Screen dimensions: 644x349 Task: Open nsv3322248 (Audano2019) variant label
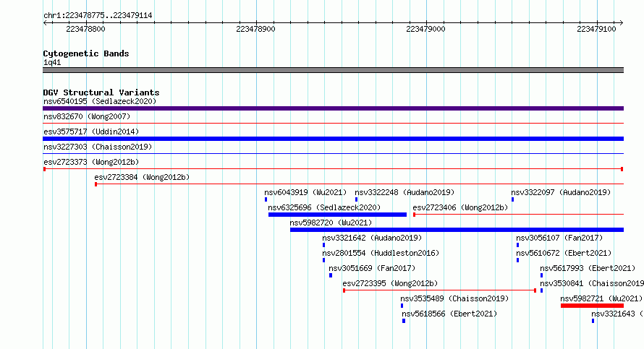[404, 192]
